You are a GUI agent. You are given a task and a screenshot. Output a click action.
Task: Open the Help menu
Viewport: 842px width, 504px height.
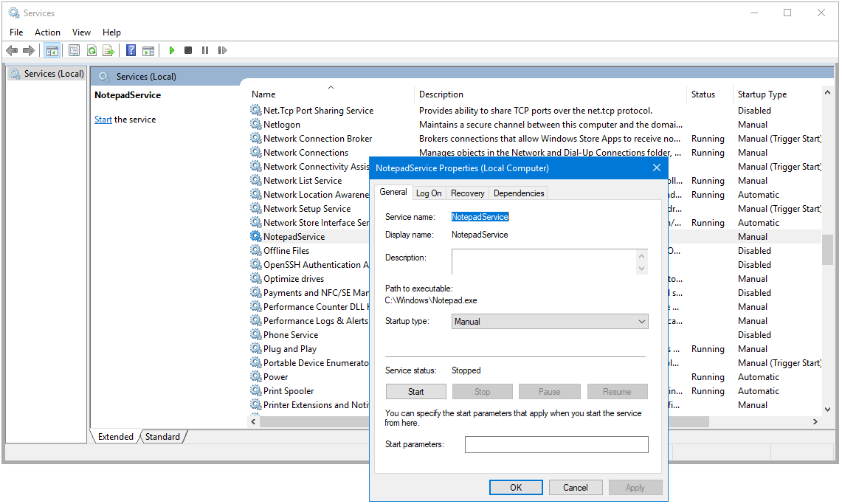click(x=111, y=32)
